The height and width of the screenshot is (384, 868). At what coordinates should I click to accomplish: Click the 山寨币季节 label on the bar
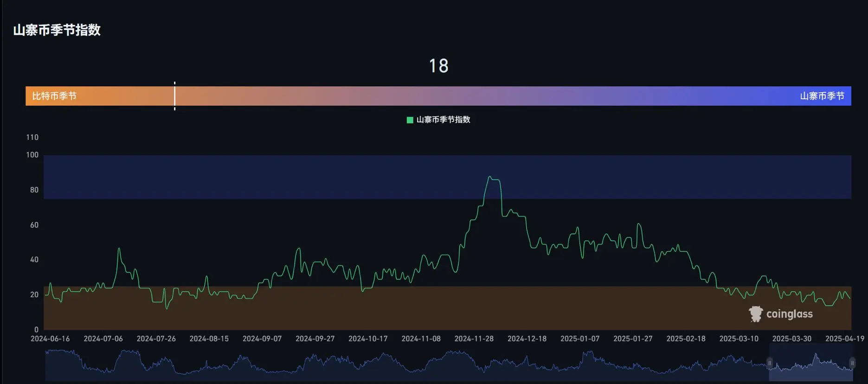(x=822, y=96)
